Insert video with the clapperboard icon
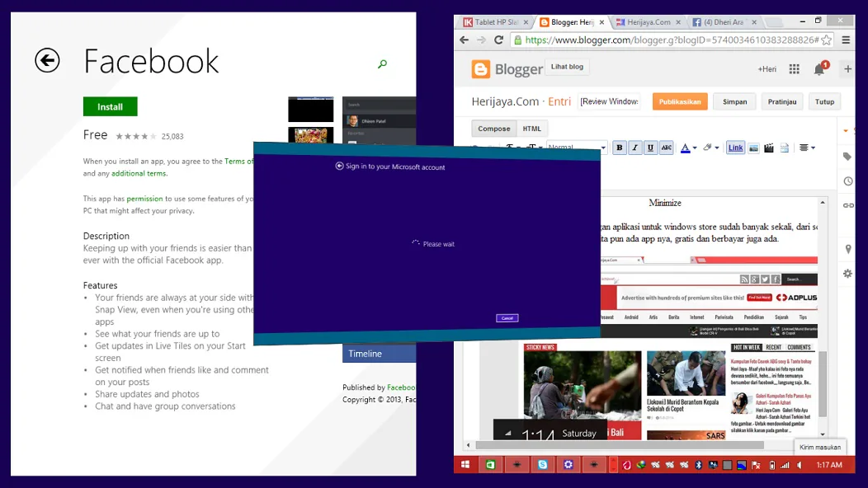The image size is (868, 488). point(769,148)
